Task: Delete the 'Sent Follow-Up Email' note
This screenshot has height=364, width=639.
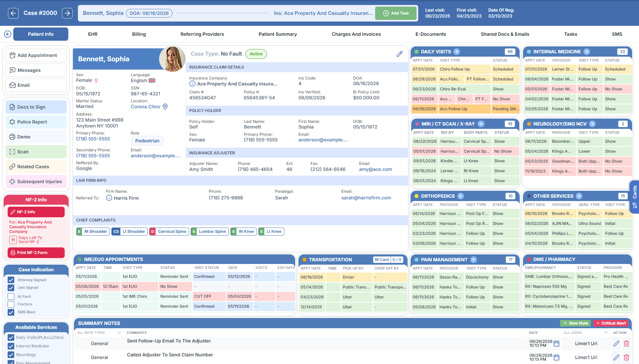Action: 626,343
